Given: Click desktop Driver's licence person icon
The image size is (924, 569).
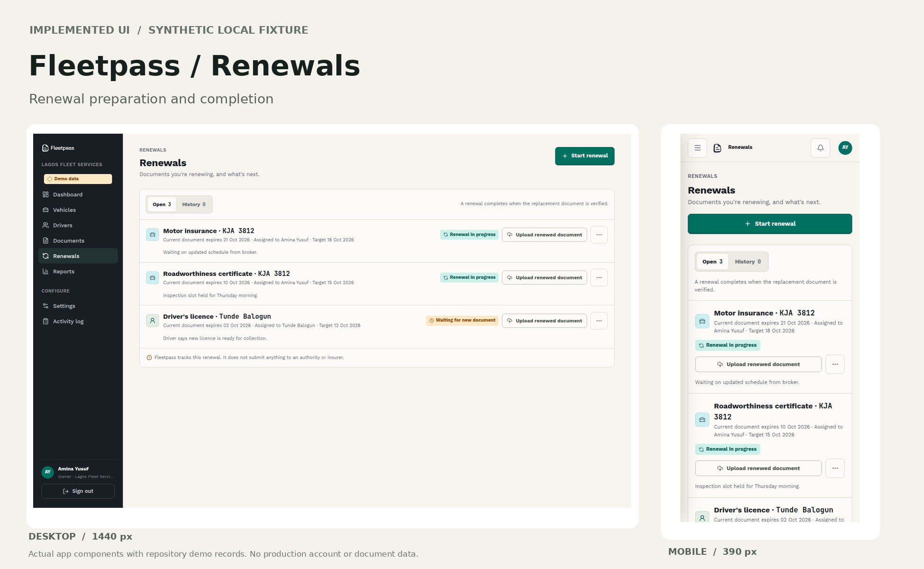Looking at the screenshot, I should [x=153, y=321].
